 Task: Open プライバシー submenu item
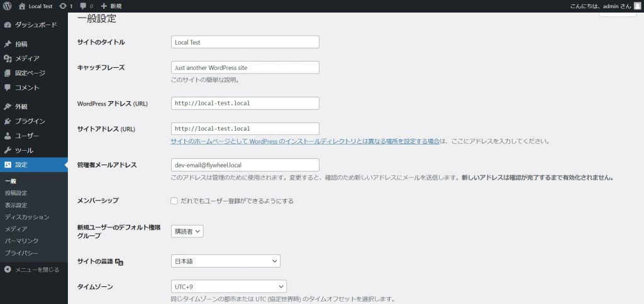click(22, 252)
